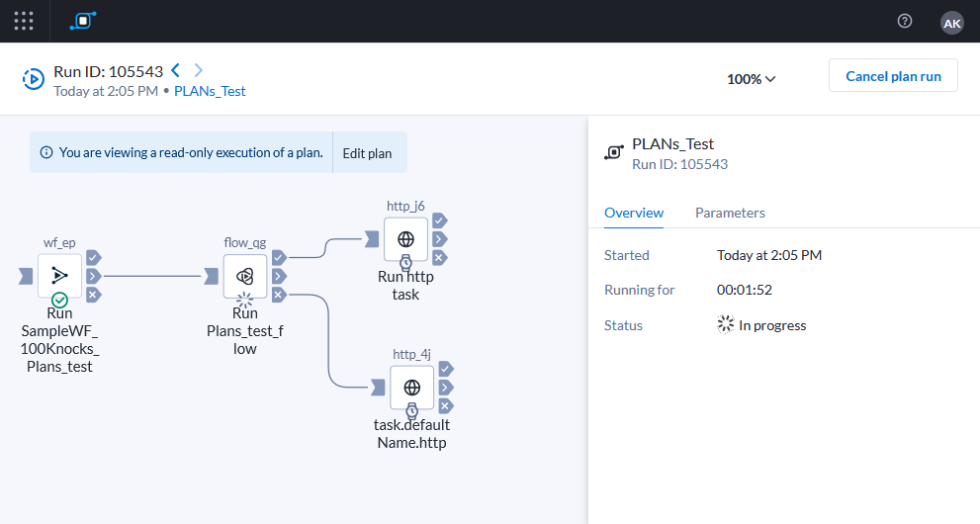
Task: Select the http_j6 HTTP task node
Action: coord(405,238)
